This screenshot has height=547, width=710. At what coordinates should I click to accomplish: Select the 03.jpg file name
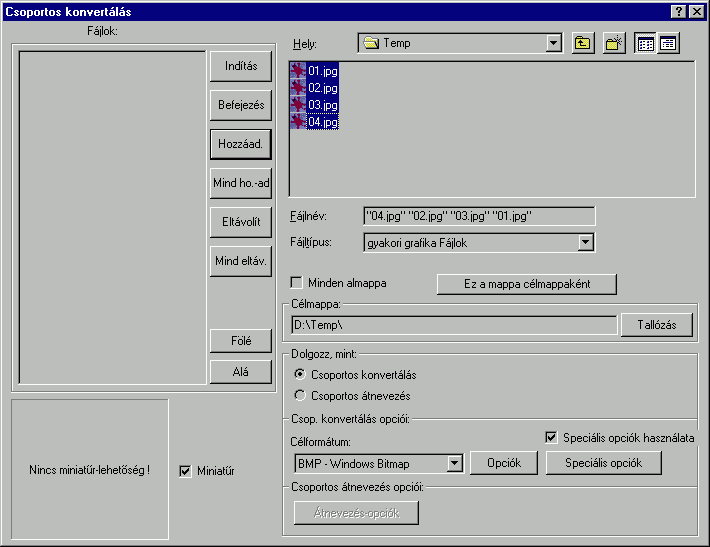point(323,105)
